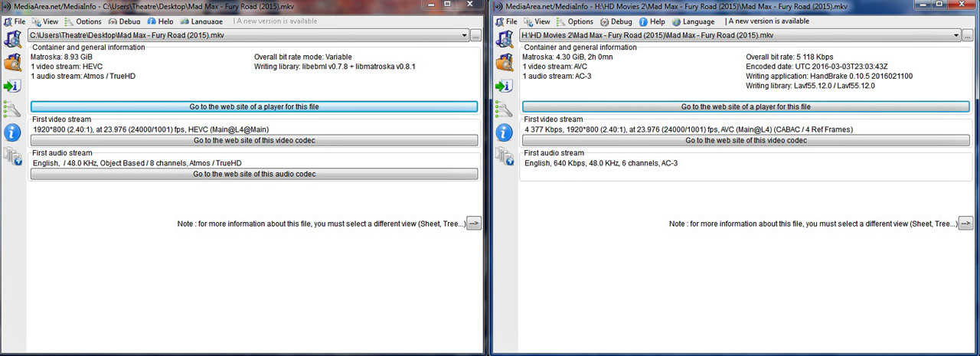This screenshot has height=356, width=980.
Task: Click '...' browse button in left window
Action: [476, 35]
